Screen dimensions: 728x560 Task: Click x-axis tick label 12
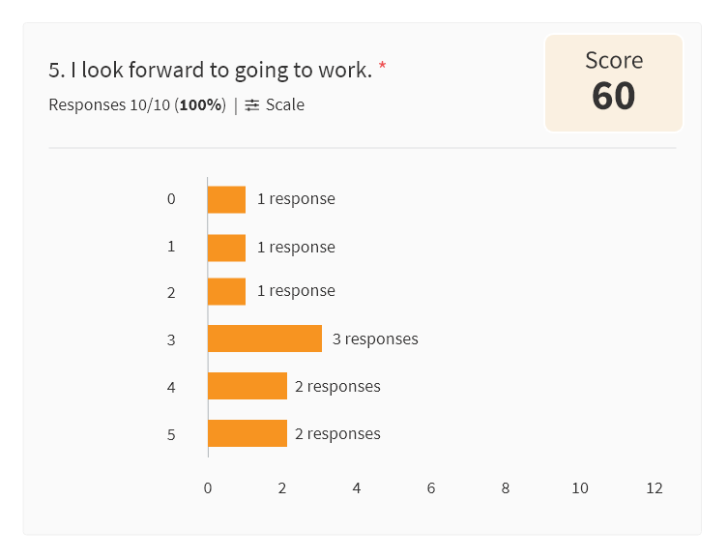click(x=655, y=488)
